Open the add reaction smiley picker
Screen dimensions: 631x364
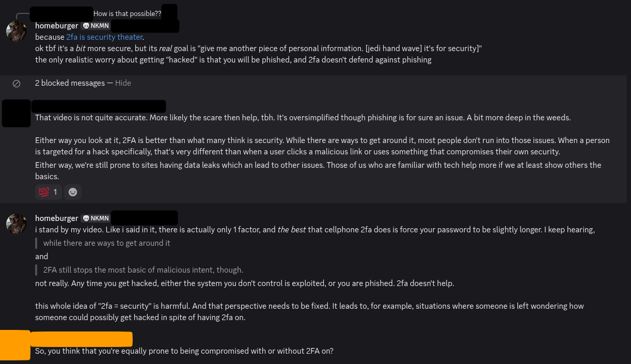[x=73, y=192]
